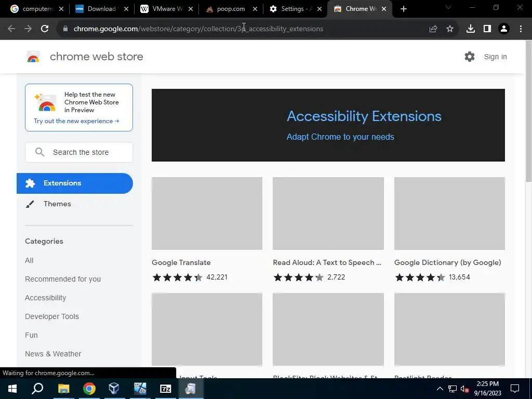Click Google Dictionary (by Google) title

coord(447,262)
